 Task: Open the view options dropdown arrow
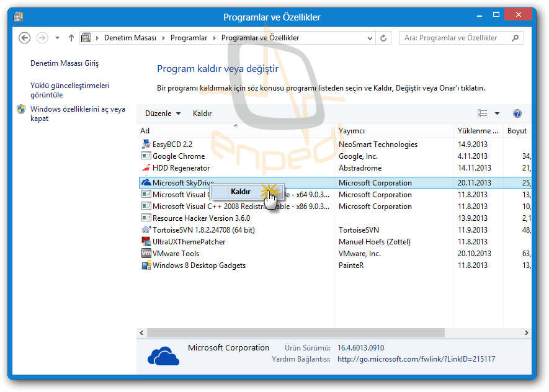pos(497,114)
